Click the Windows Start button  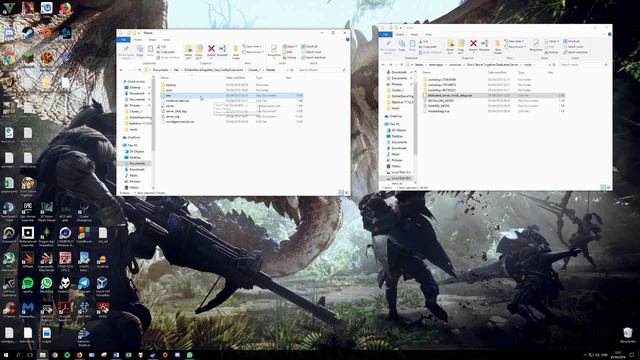click(6, 355)
